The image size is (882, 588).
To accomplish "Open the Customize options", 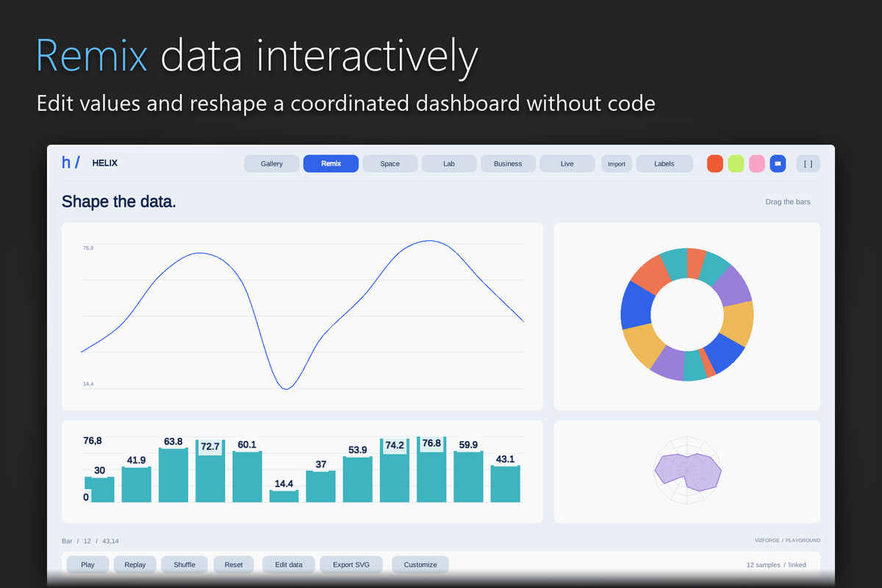I will tap(420, 564).
